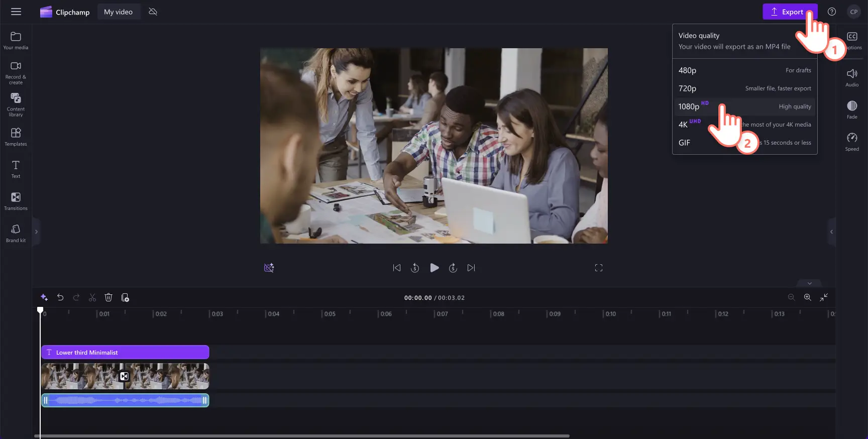Zoom out the timeline
The image size is (868, 439).
click(x=792, y=297)
